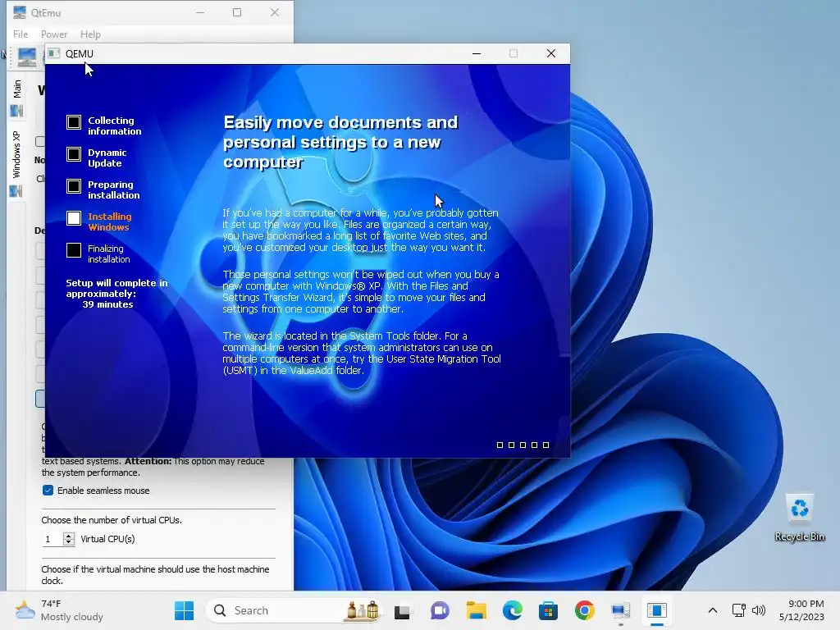Open the Windows Start menu

[x=185, y=610]
